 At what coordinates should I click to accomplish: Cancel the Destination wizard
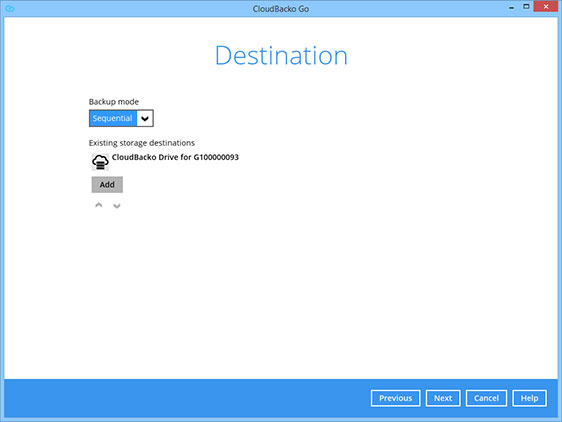tap(486, 398)
